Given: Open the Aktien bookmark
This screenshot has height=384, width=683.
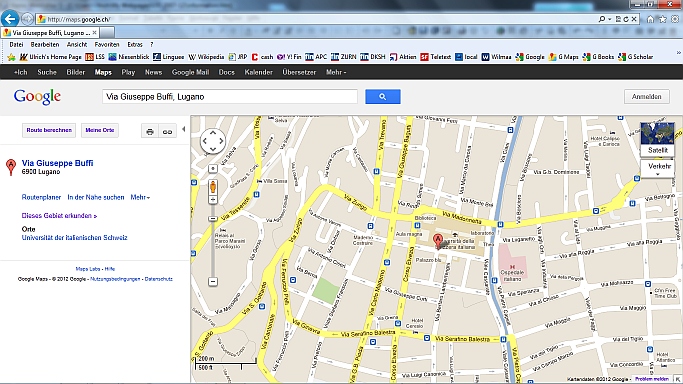Looking at the screenshot, I should tap(403, 57).
